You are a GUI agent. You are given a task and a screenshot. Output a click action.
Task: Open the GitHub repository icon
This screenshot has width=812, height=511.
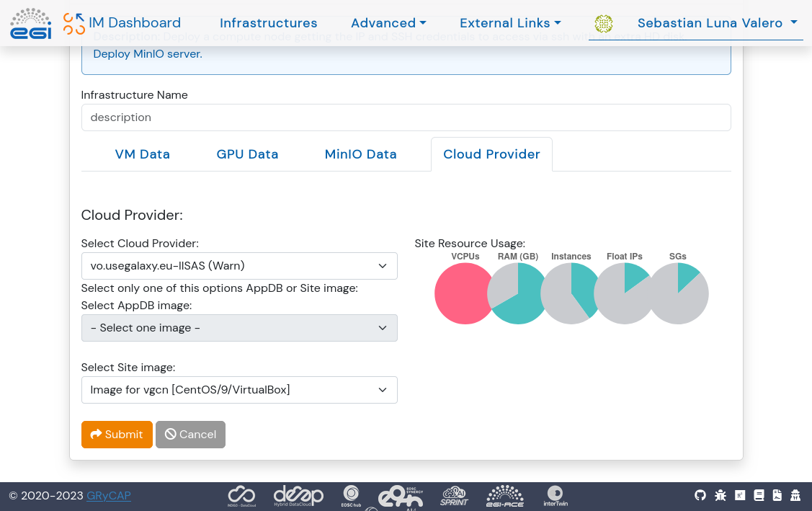pos(700,495)
